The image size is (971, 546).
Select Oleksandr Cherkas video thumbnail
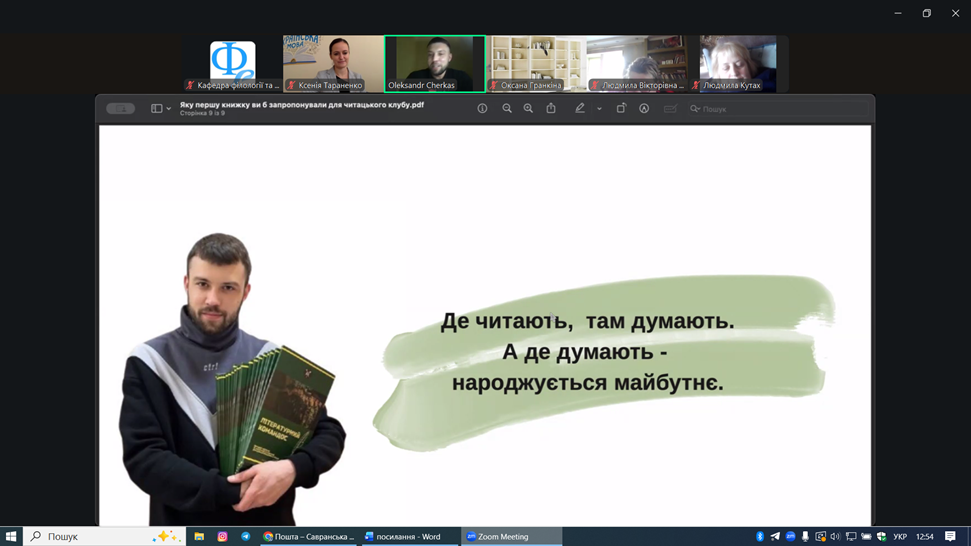435,63
